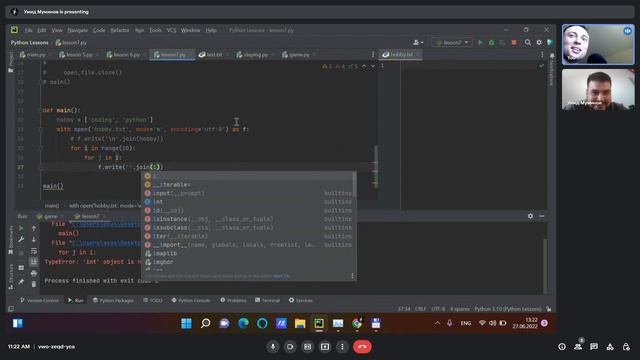This screenshot has height=360, width=640.
Task: Open Run panel settings gear
Action: pyautogui.click(x=530, y=216)
